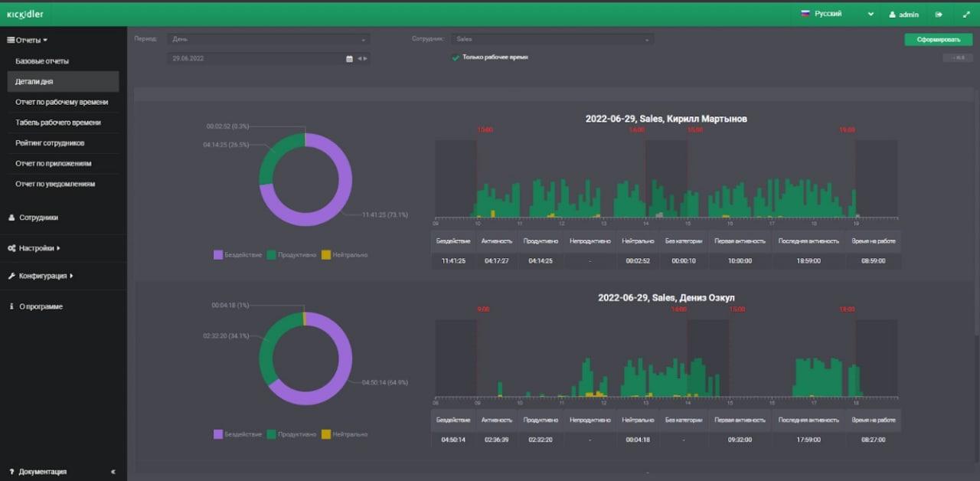
Task: Click the Kickidler logo
Action: point(25,14)
